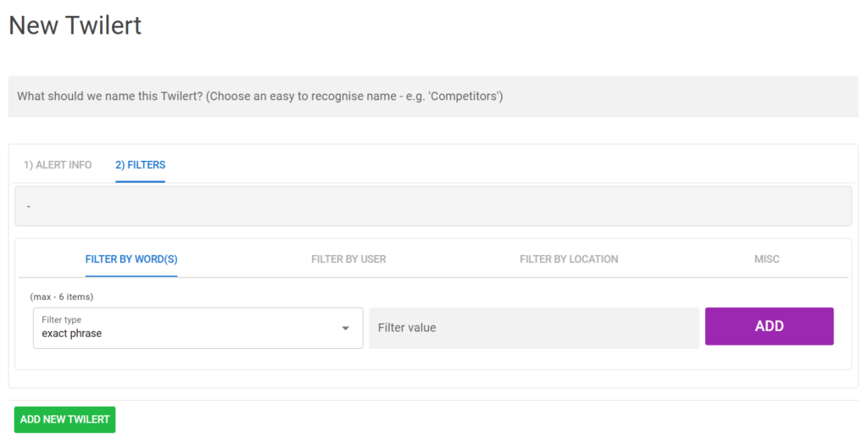Open the Filter by Word(s) tab
This screenshot has width=868, height=443.
[131, 259]
